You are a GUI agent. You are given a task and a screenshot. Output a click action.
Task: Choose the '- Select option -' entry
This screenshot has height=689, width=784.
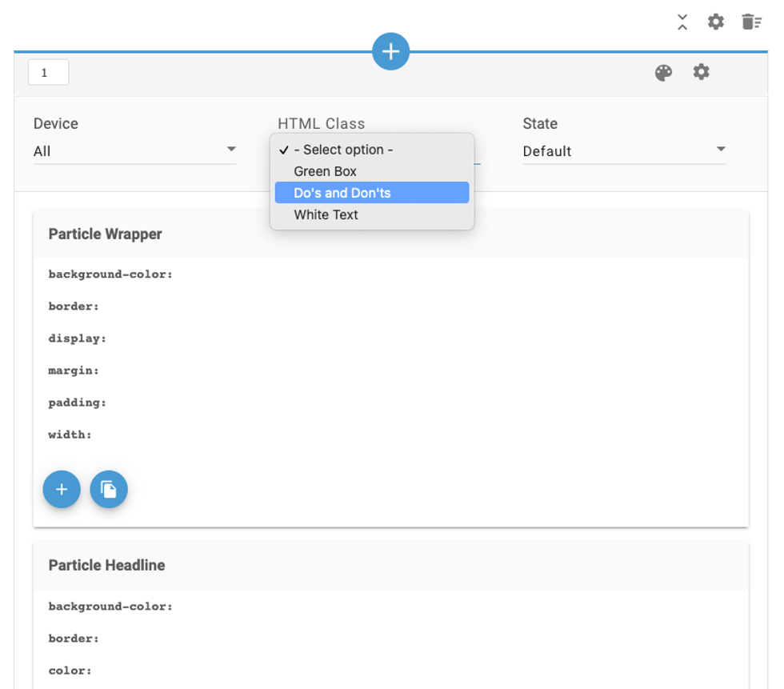click(343, 150)
